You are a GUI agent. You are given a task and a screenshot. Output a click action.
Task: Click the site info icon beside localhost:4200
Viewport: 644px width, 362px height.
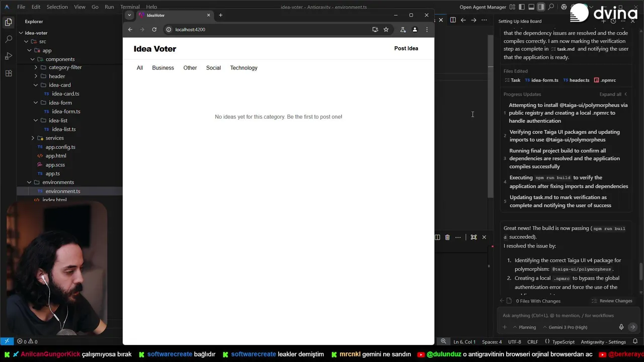click(x=169, y=30)
